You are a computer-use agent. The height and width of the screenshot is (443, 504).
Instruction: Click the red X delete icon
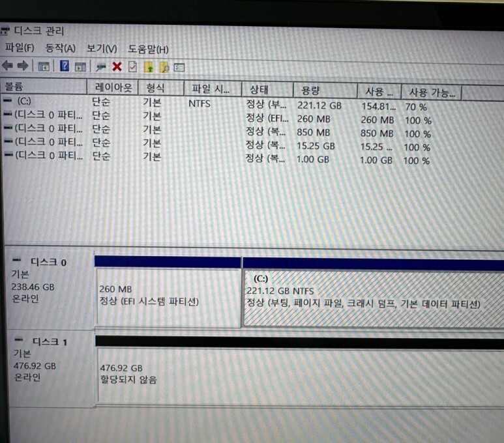(x=117, y=67)
